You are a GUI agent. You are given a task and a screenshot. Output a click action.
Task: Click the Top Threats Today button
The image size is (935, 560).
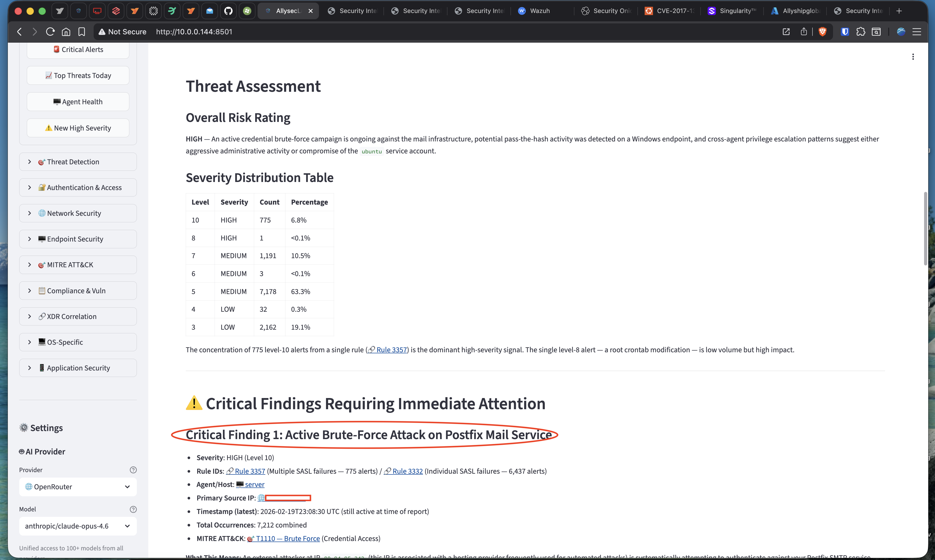[78, 75]
